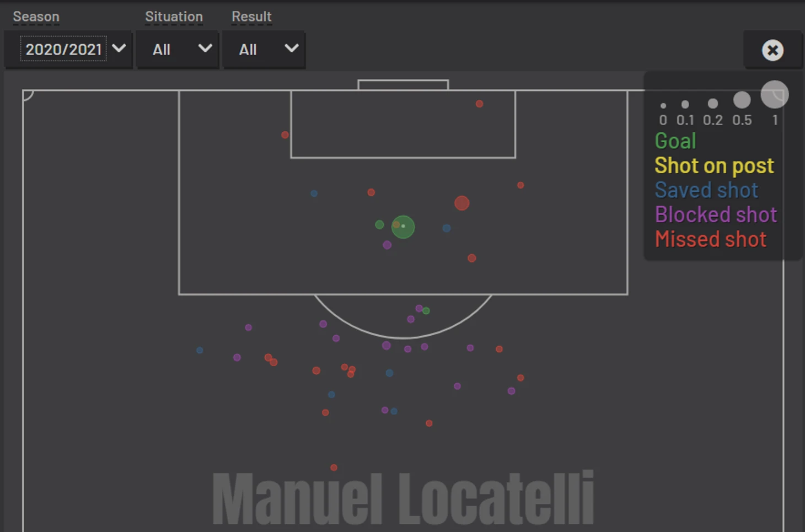Click the Goal legend label
Viewport: 805px width, 532px height.
[675, 141]
